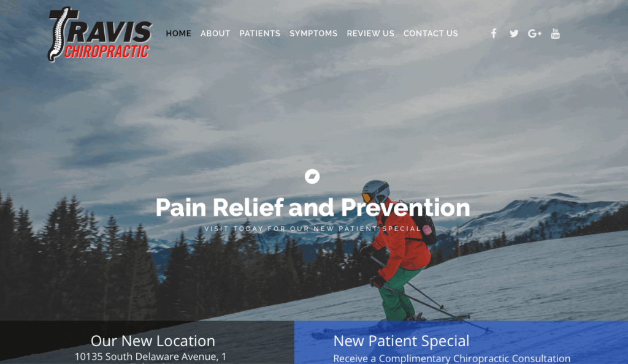Viewport: 628px width, 364px height.
Task: Open the Twitter profile icon
Action: click(514, 34)
